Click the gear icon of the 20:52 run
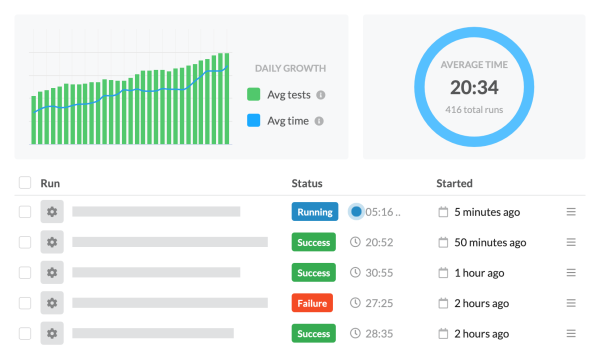This screenshot has width=600, height=360. [x=52, y=242]
